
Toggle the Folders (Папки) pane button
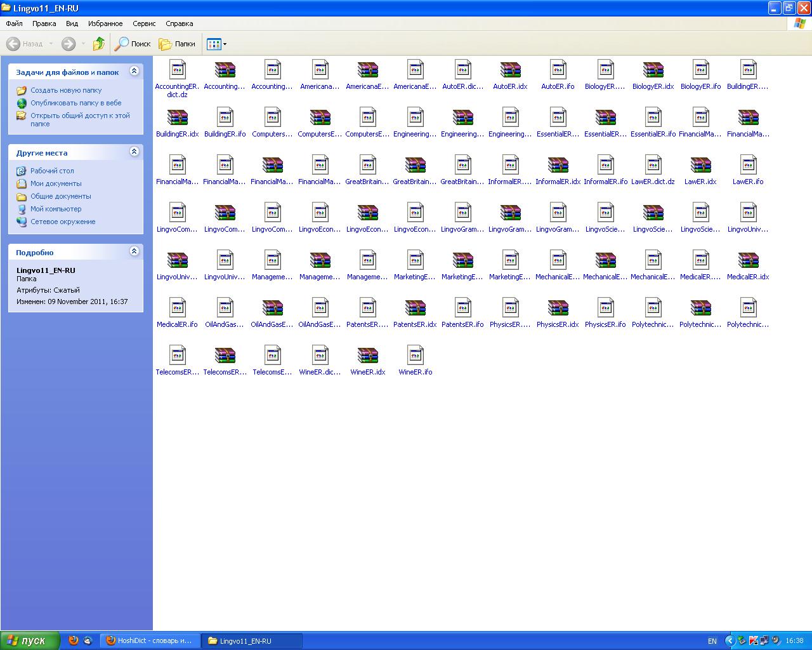177,44
